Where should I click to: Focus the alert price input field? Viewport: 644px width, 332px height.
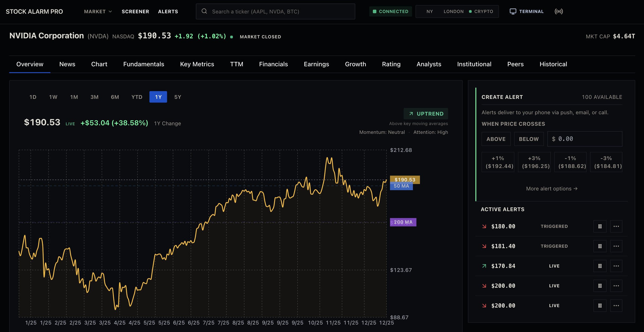pos(585,139)
